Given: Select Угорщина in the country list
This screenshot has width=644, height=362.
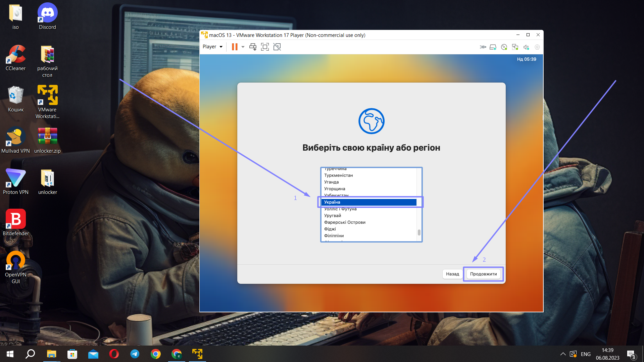Looking at the screenshot, I should [368, 189].
